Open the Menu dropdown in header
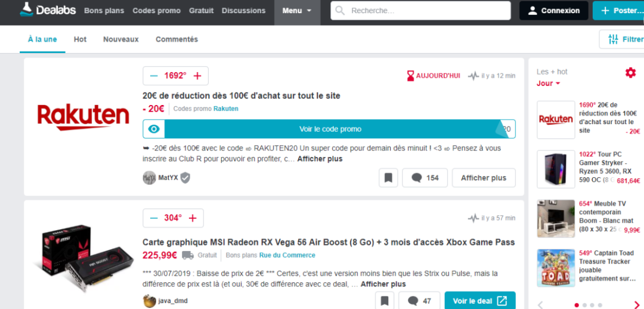The height and width of the screenshot is (309, 644). [297, 11]
